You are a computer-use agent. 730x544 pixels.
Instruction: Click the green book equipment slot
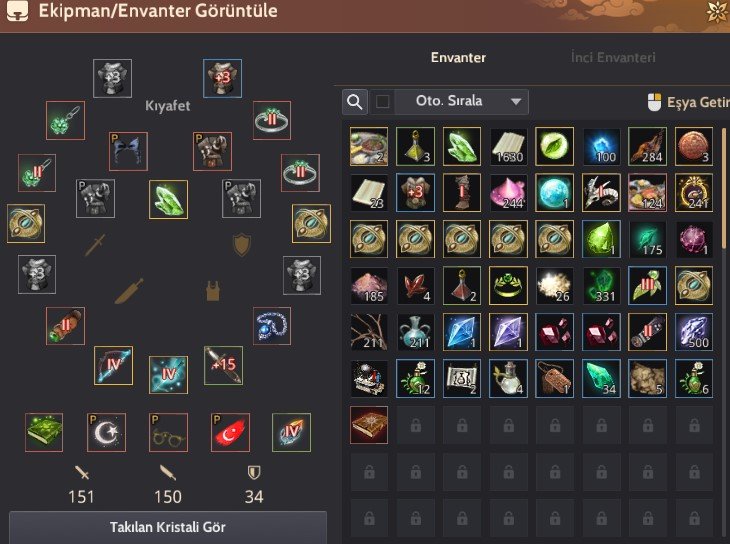click(x=44, y=432)
